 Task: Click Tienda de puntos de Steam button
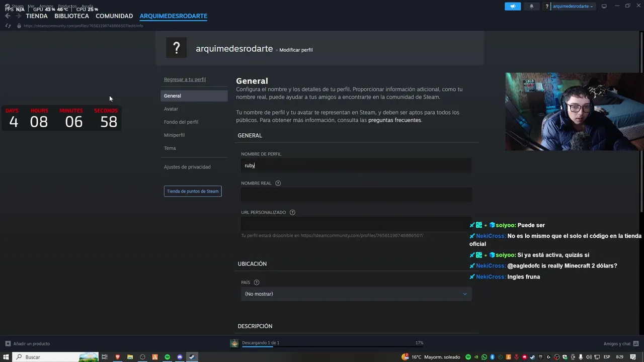193,191
